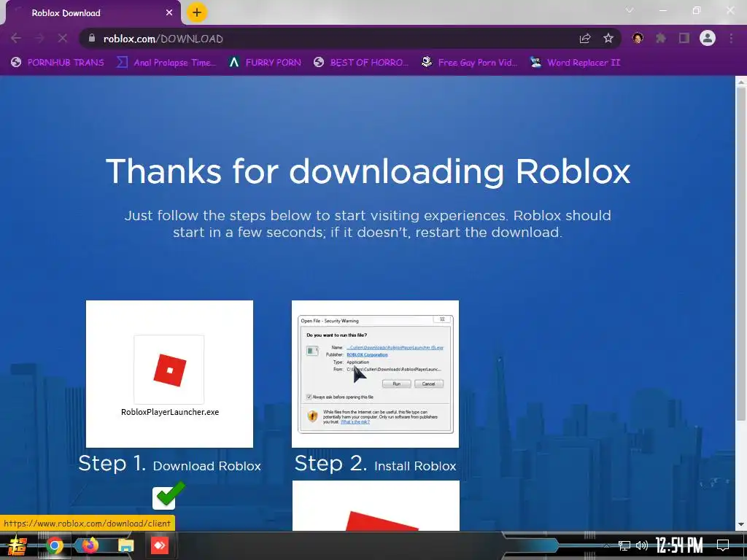Open the red arrow app on the taskbar
747x560 pixels.
(160, 545)
